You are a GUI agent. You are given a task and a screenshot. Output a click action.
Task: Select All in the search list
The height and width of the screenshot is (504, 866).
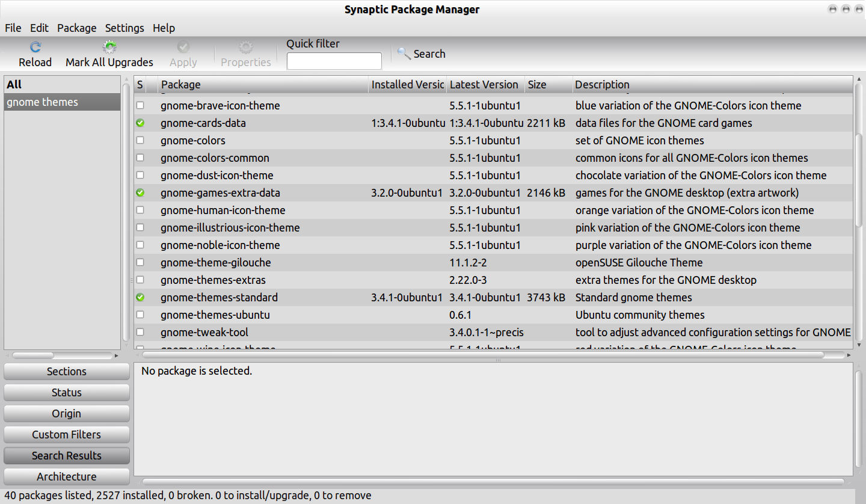point(63,85)
